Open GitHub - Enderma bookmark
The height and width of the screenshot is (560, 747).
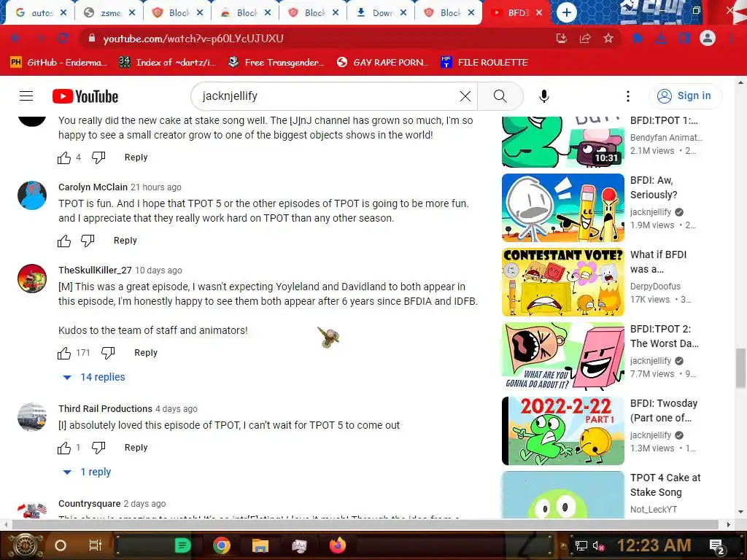pyautogui.click(x=59, y=63)
